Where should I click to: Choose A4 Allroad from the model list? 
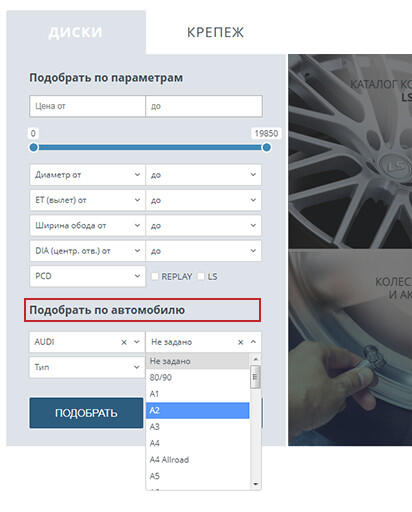click(x=198, y=460)
